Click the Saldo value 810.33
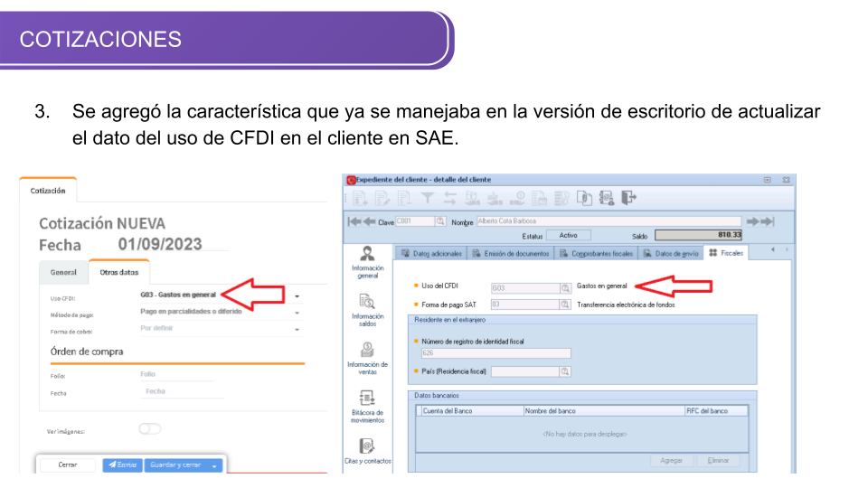 [x=698, y=235]
